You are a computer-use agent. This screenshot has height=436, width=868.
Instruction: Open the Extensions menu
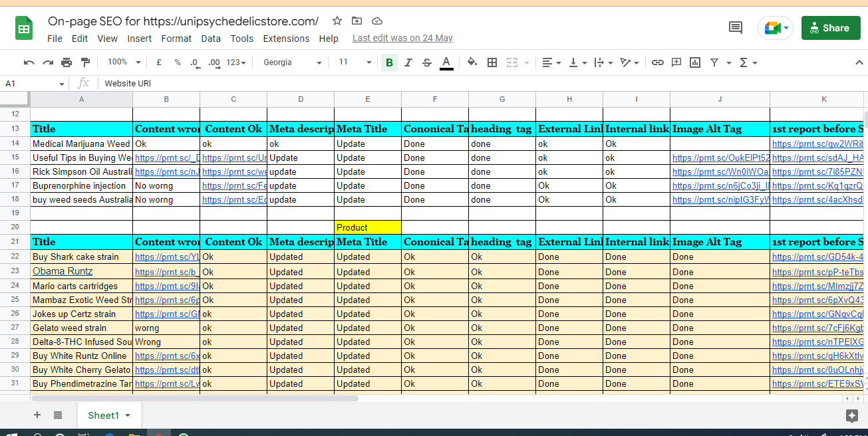point(286,39)
